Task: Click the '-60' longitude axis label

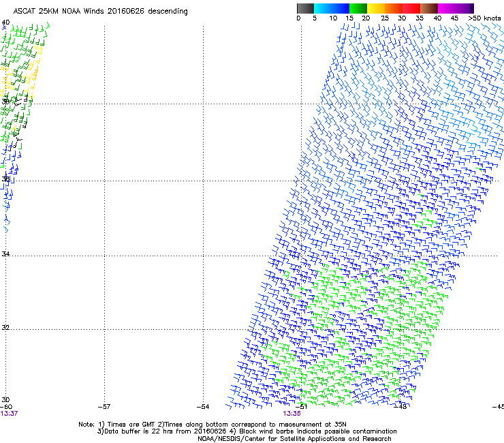Action: pyautogui.click(x=6, y=407)
